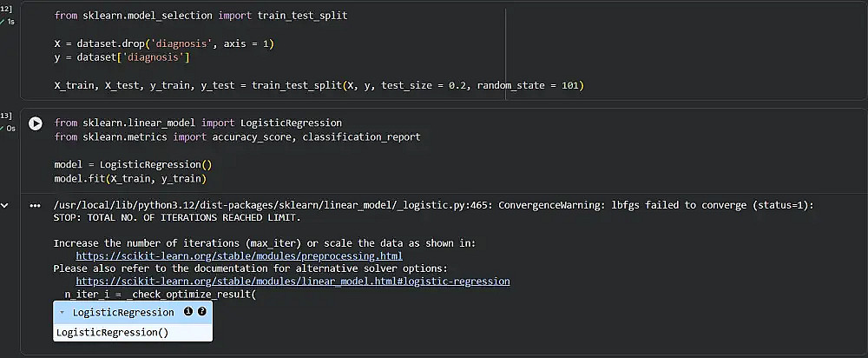Open the linear_model logistic-regression docs link
This screenshot has height=358, width=868.
coord(293,282)
